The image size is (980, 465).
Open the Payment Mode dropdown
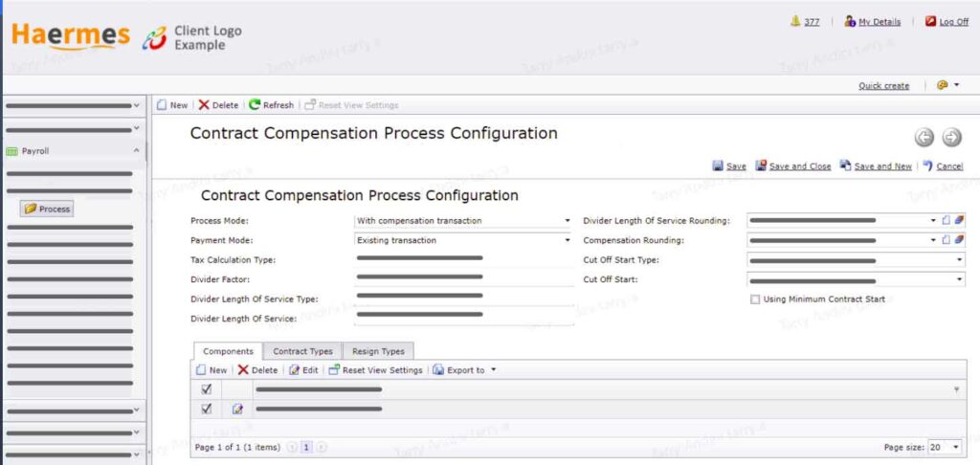463,240
